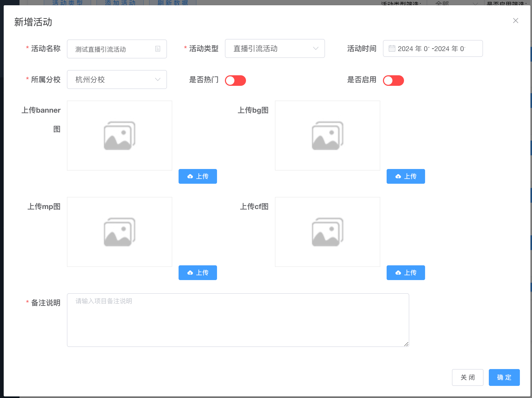The image size is (532, 398).
Task: Close the 新增活动 dialog with X icon
Action: pos(515,21)
